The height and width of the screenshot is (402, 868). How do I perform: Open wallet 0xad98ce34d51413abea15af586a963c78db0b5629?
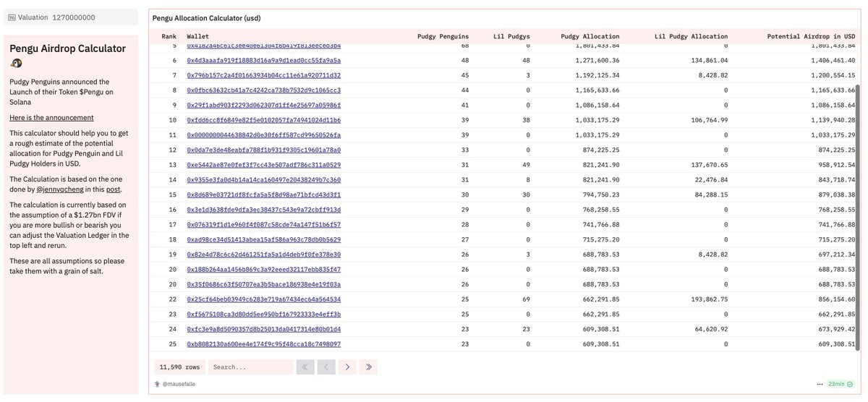click(x=263, y=239)
